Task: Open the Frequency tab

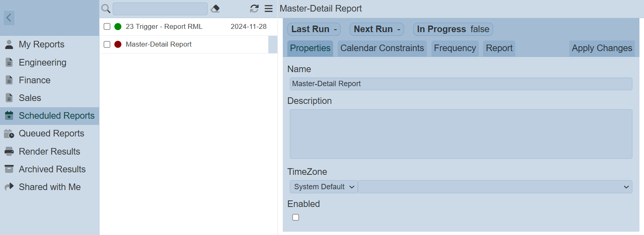Action: tap(455, 48)
